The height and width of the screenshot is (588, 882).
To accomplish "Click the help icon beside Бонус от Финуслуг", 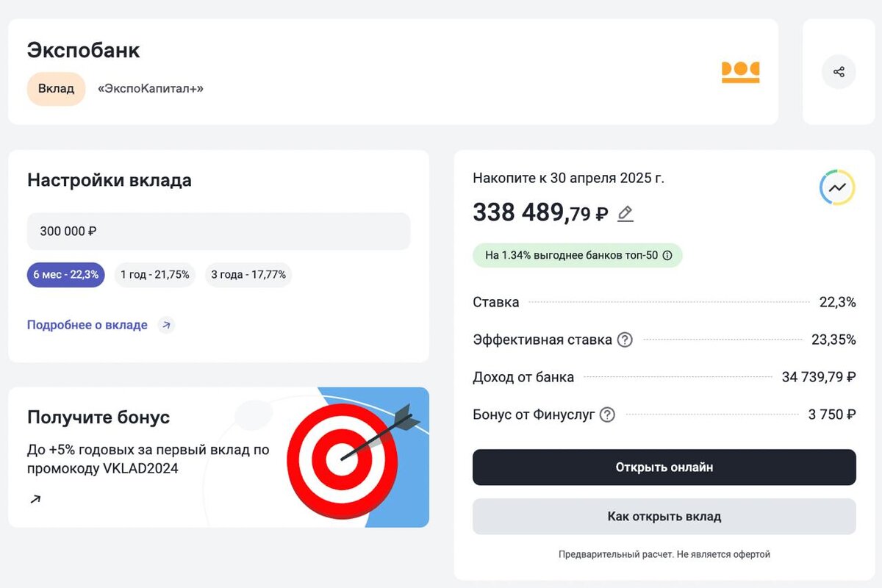I will pyautogui.click(x=606, y=415).
